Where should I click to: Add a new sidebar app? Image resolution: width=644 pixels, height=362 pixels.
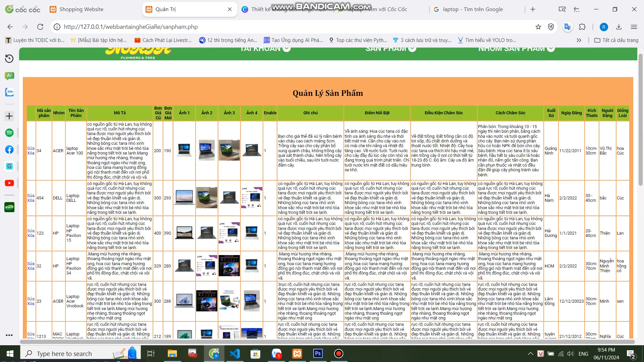point(9,116)
